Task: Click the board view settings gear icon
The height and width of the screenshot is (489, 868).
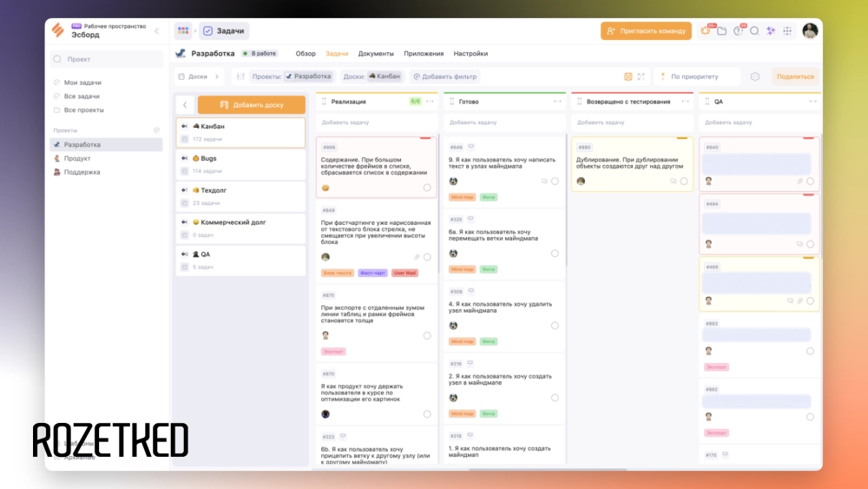Action: click(x=755, y=76)
